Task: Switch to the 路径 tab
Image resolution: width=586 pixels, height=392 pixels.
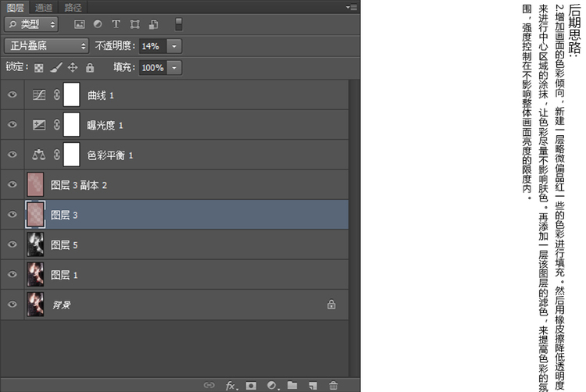Action: [x=73, y=7]
